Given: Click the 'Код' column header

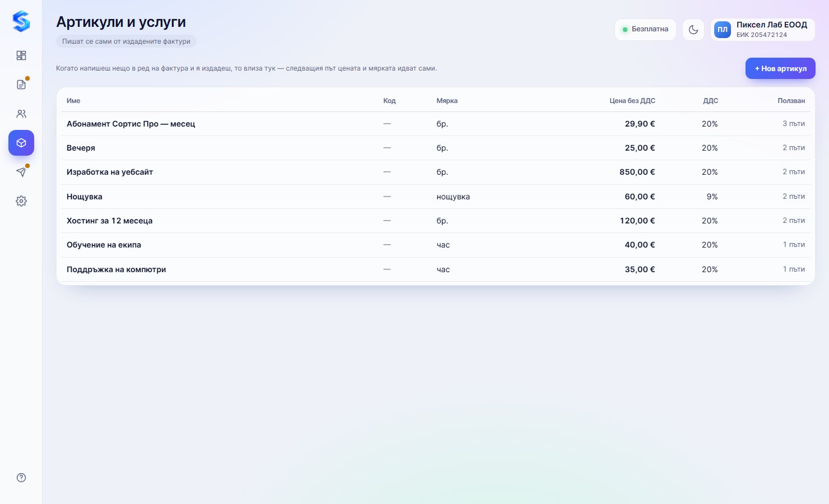Looking at the screenshot, I should coord(389,101).
